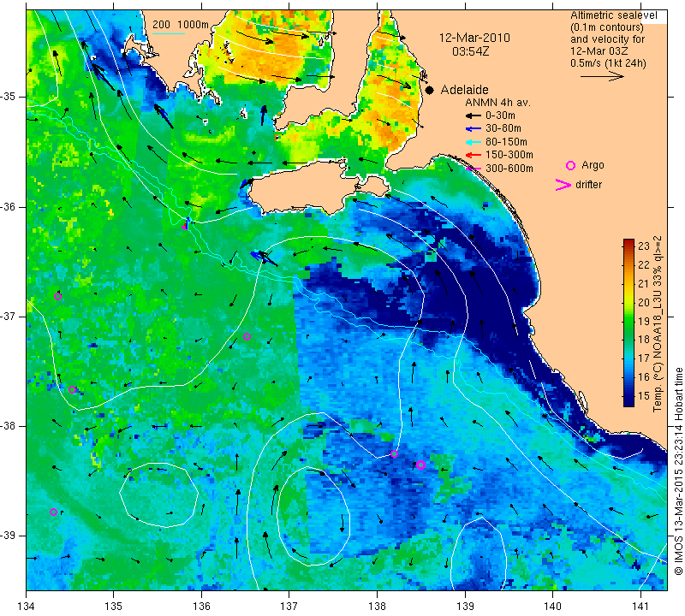Click the dark red top of temperature colorbar
The image size is (685, 616).
point(628,242)
